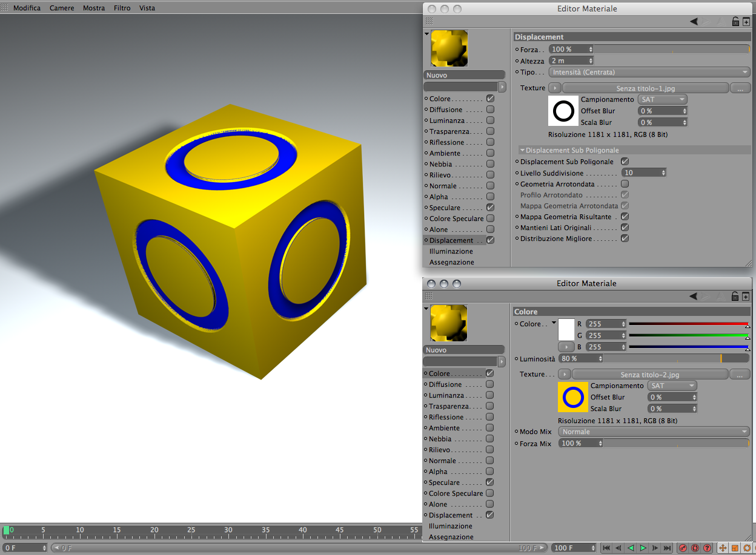Screen dimensions: 756x555
Task: Click the back arrow in the Displacement editor window
Action: pos(694,21)
